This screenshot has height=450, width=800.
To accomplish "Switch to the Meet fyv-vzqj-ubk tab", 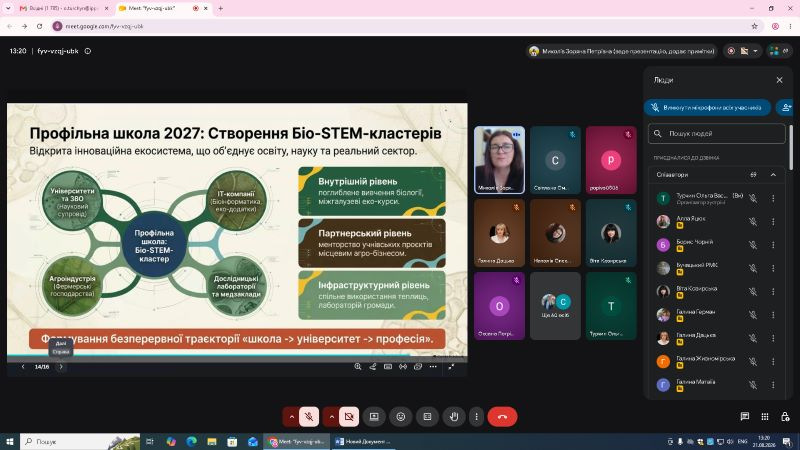I will tap(163, 9).
